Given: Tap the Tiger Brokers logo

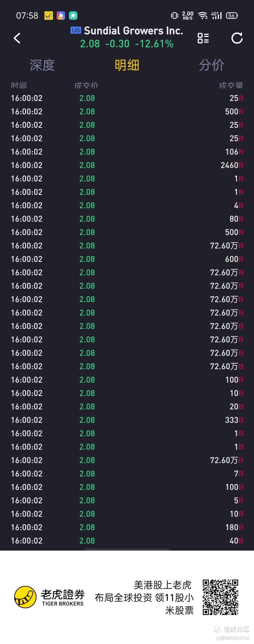Looking at the screenshot, I should pyautogui.click(x=49, y=597).
